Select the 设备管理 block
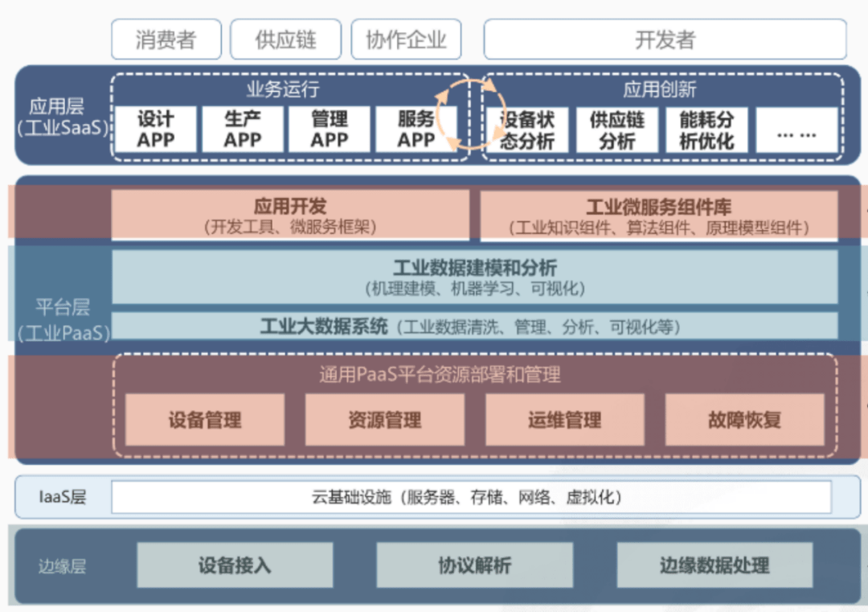This screenshot has height=612, width=868. pos(205,420)
